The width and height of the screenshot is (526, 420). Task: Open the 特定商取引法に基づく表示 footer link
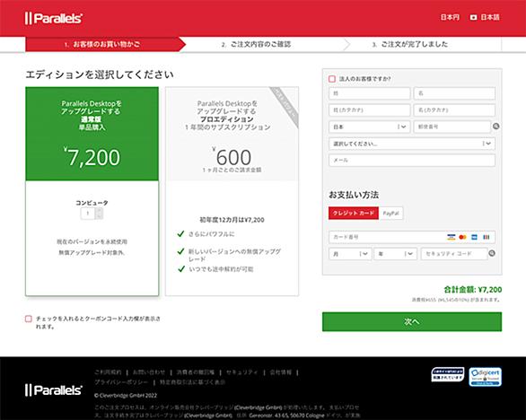pos(193,382)
